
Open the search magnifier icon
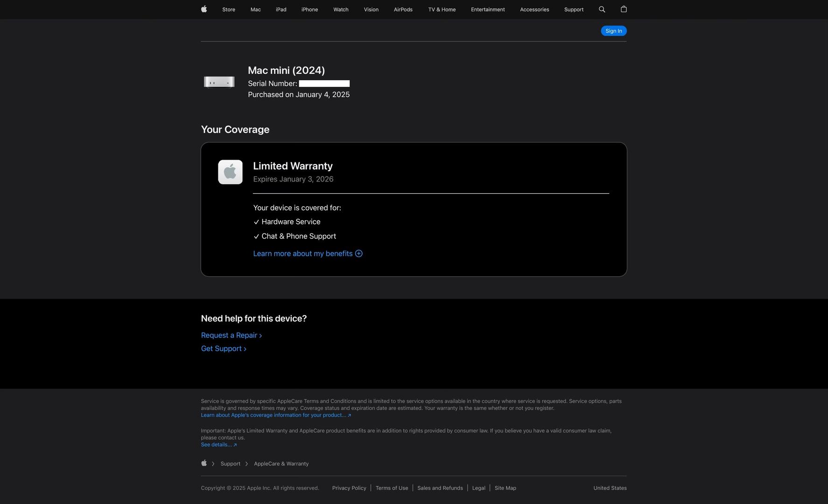pyautogui.click(x=602, y=9)
